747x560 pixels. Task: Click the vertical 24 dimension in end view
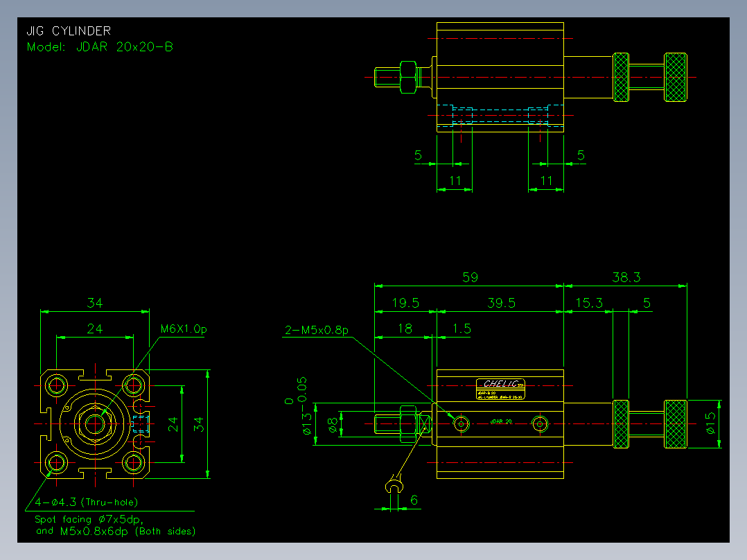coord(173,423)
